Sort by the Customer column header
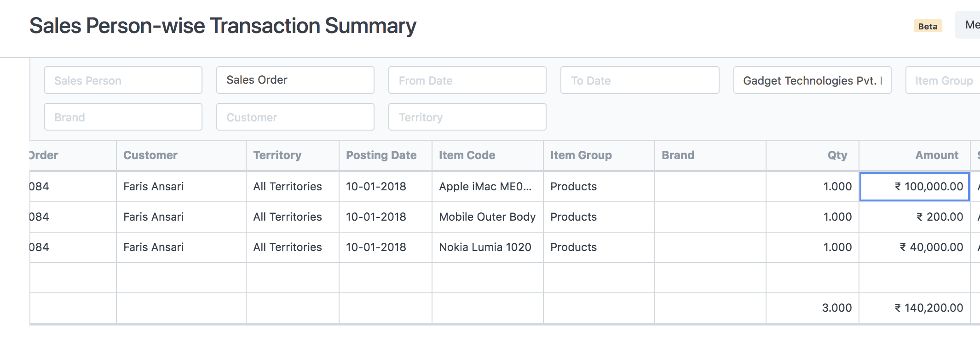The height and width of the screenshot is (354, 980). 150,155
